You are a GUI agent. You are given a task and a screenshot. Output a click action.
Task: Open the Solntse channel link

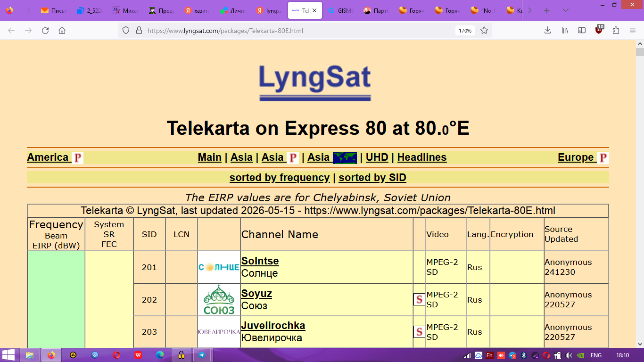pos(260,261)
